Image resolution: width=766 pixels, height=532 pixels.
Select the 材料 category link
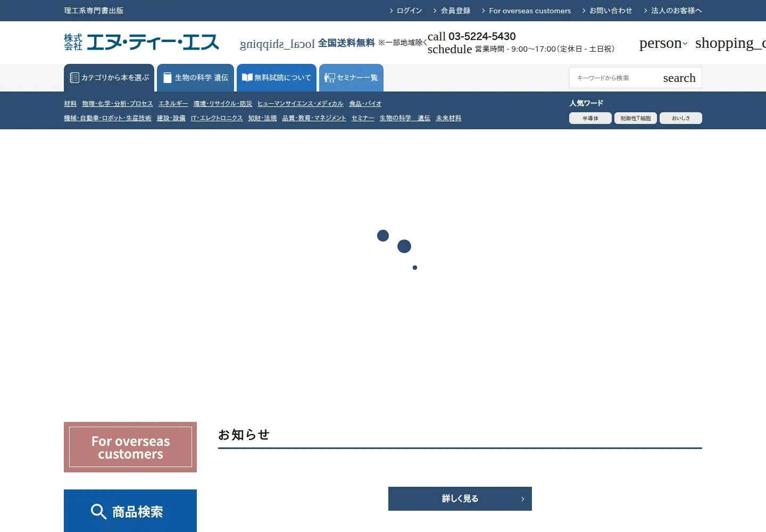coord(70,104)
